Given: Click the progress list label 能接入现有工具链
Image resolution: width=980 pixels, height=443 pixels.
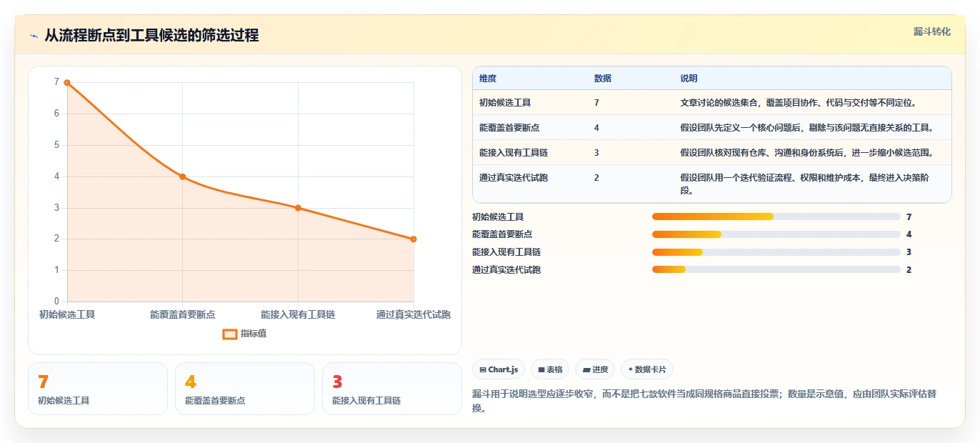Looking at the screenshot, I should [506, 252].
